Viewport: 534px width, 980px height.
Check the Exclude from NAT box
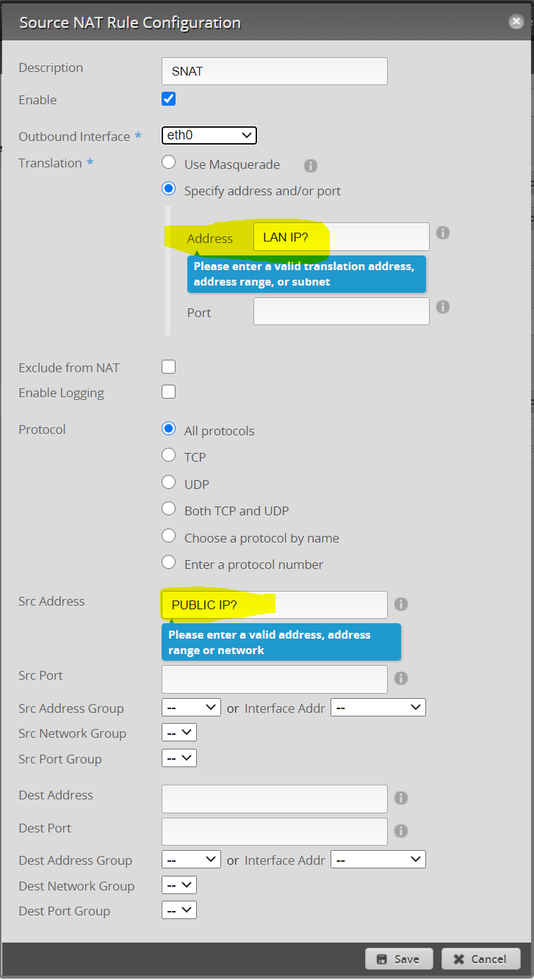[x=169, y=367]
